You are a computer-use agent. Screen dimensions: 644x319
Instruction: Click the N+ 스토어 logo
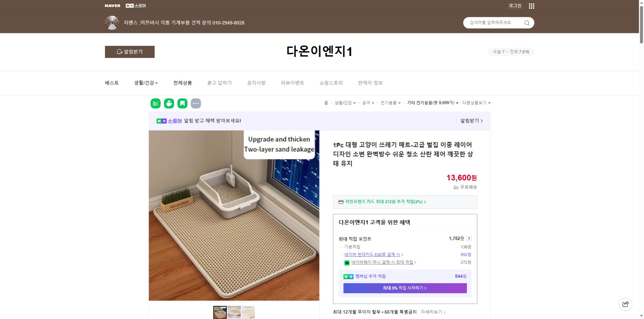pyautogui.click(x=136, y=6)
